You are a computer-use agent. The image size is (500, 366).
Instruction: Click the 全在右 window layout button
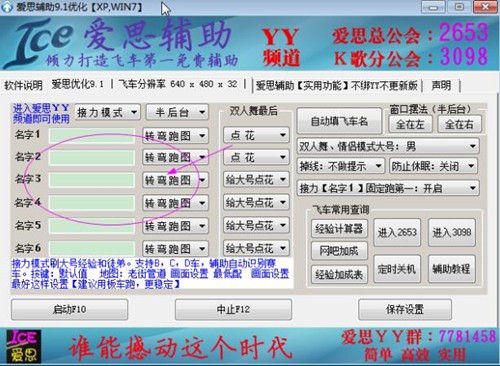click(x=459, y=125)
